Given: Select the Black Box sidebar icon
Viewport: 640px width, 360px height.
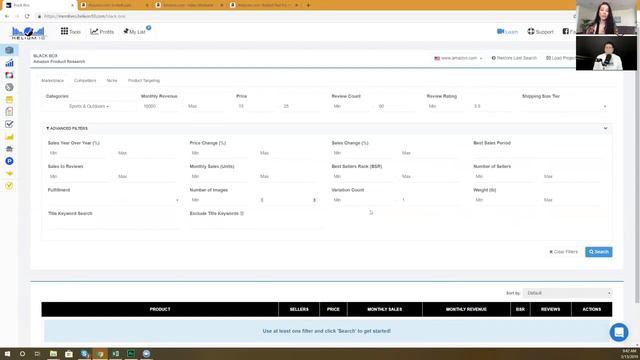Looking at the screenshot, I should [x=9, y=50].
